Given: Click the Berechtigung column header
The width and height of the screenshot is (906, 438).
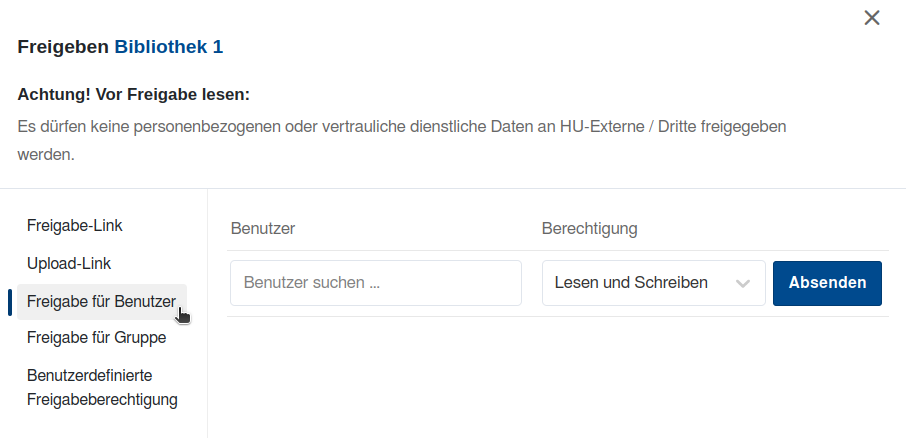Looking at the screenshot, I should pos(589,228).
